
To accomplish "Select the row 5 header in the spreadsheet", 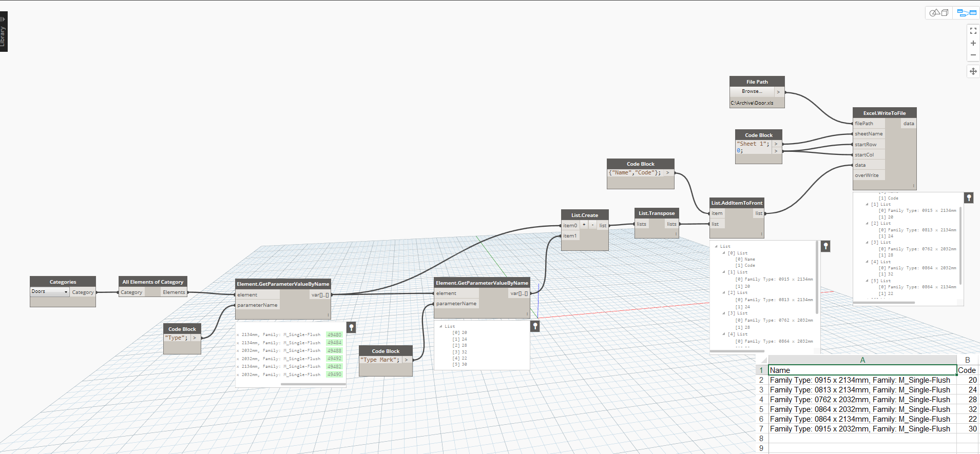I will [761, 409].
